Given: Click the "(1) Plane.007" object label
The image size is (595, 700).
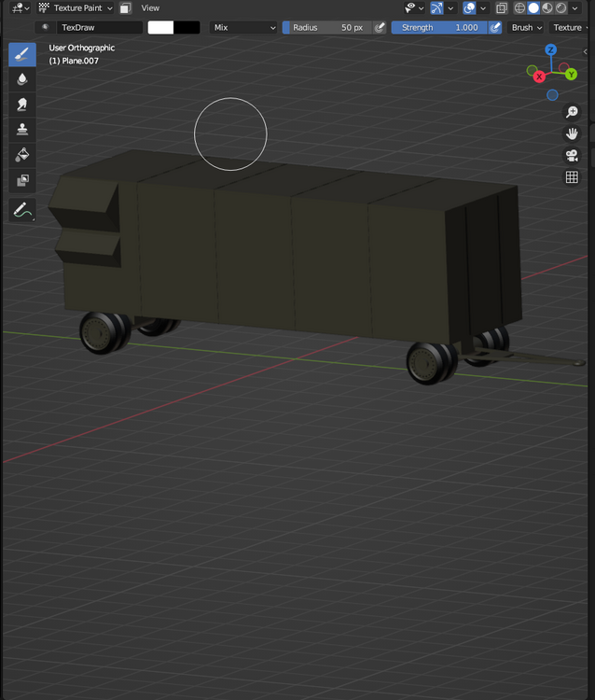Looking at the screenshot, I should 74,61.
